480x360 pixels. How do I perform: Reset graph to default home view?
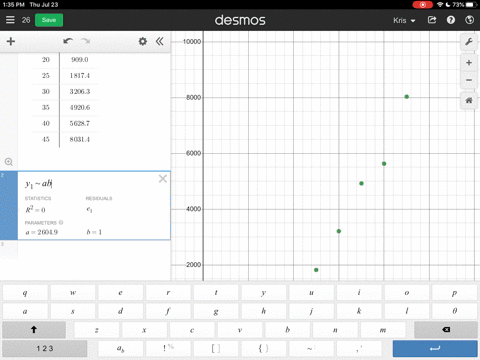pos(469,100)
